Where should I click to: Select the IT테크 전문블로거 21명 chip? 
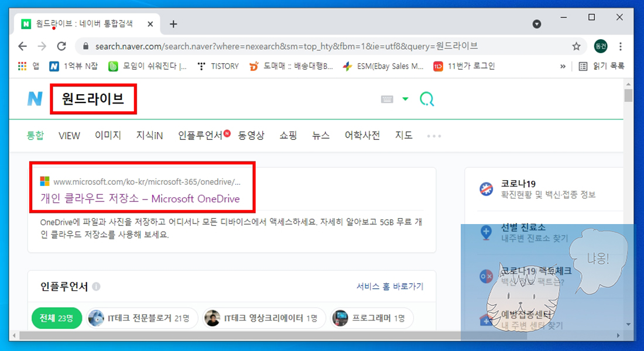point(142,318)
